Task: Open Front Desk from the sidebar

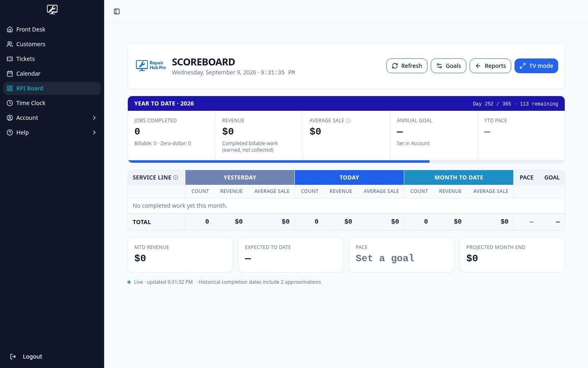Action: (52, 29)
